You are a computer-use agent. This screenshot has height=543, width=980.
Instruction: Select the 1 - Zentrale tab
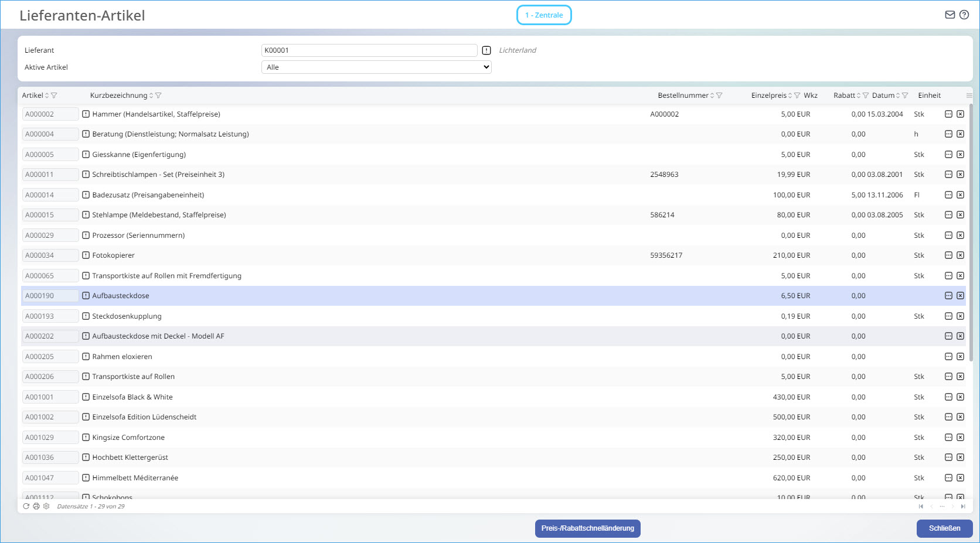(543, 15)
